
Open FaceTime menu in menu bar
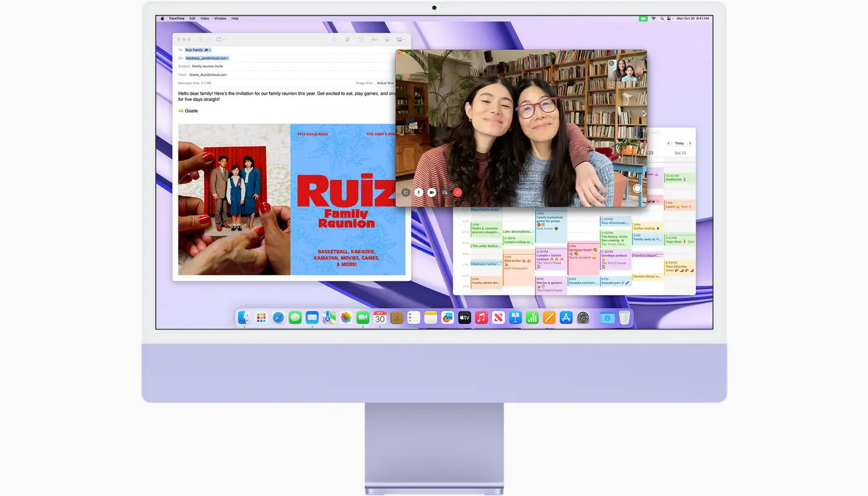tap(177, 19)
